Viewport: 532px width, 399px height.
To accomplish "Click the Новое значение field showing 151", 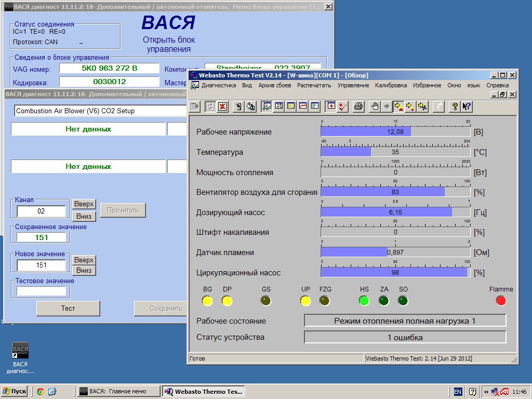I will pos(41,265).
